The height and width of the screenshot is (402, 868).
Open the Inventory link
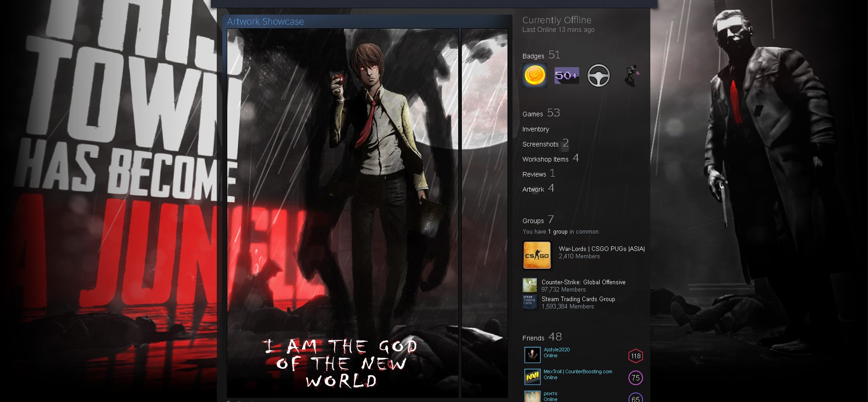(536, 129)
